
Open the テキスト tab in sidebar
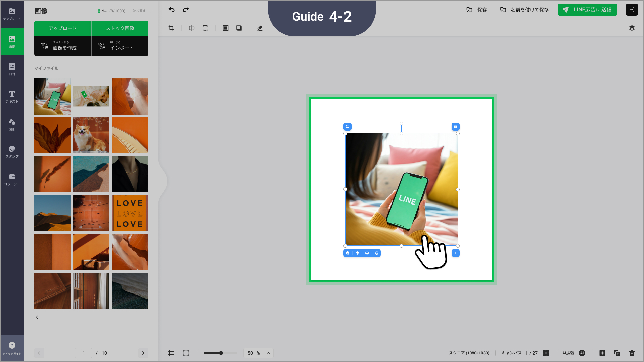click(12, 97)
